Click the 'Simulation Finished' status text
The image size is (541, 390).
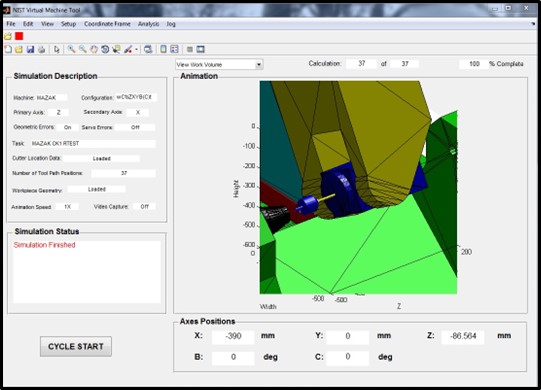tap(45, 245)
